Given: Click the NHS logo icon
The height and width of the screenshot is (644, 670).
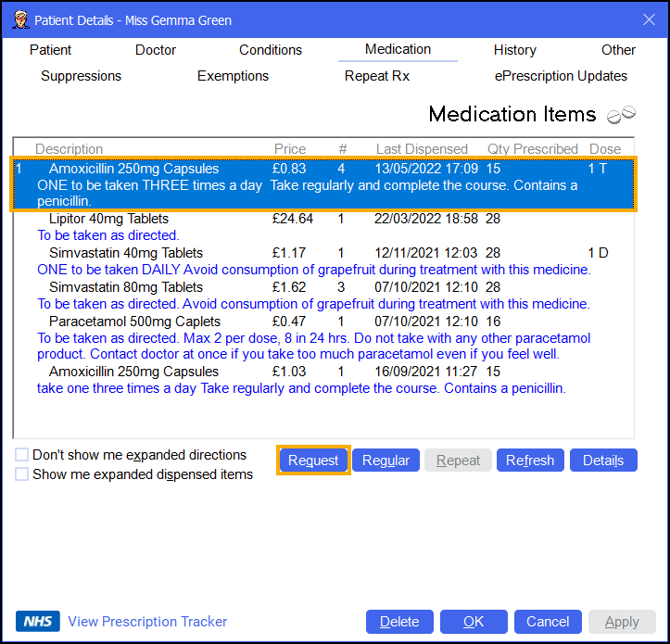Looking at the screenshot, I should click(x=38, y=622).
